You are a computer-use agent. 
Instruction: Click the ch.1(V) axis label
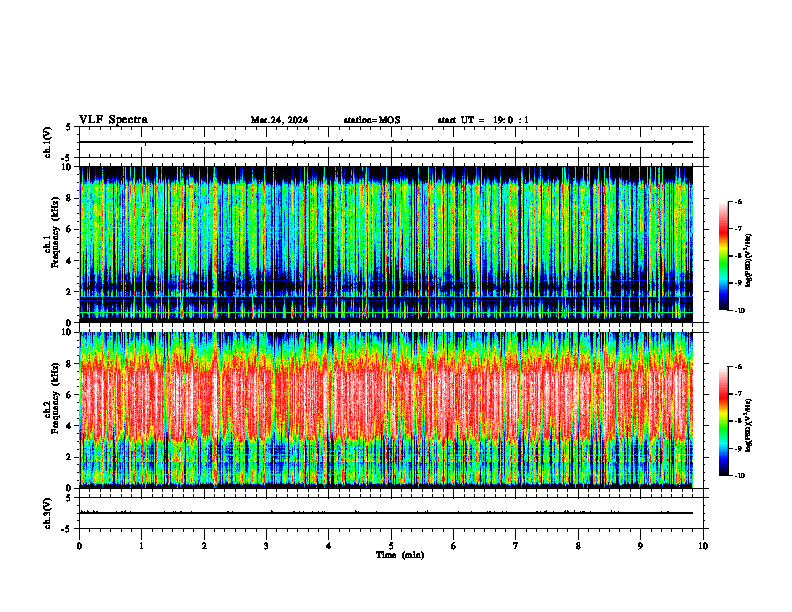pos(48,142)
